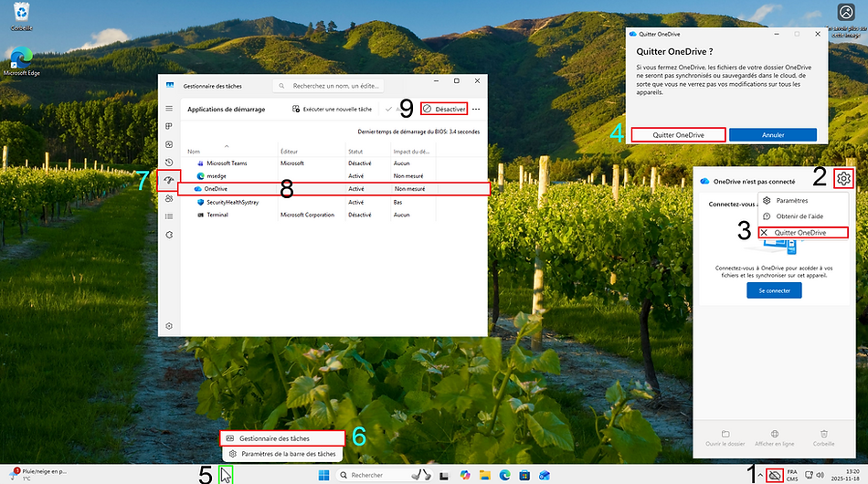Confirm with the Quitter OneDrive dialog button
Screen dimensions: 868x484
(678, 135)
